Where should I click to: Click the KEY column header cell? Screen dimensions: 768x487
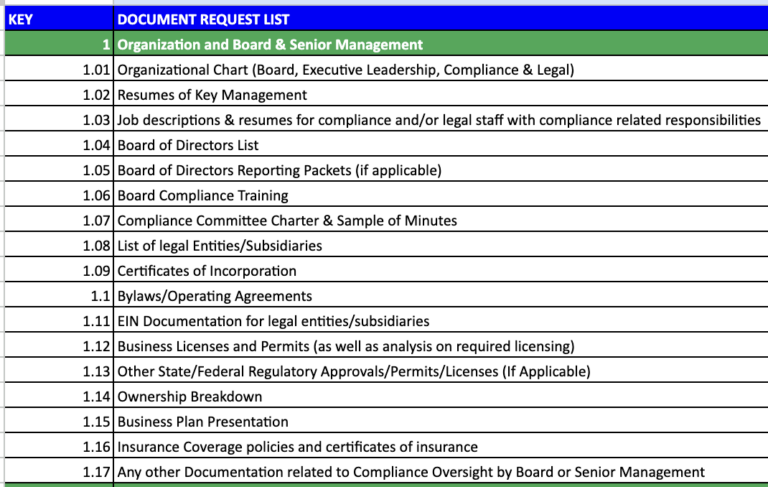coord(58,19)
